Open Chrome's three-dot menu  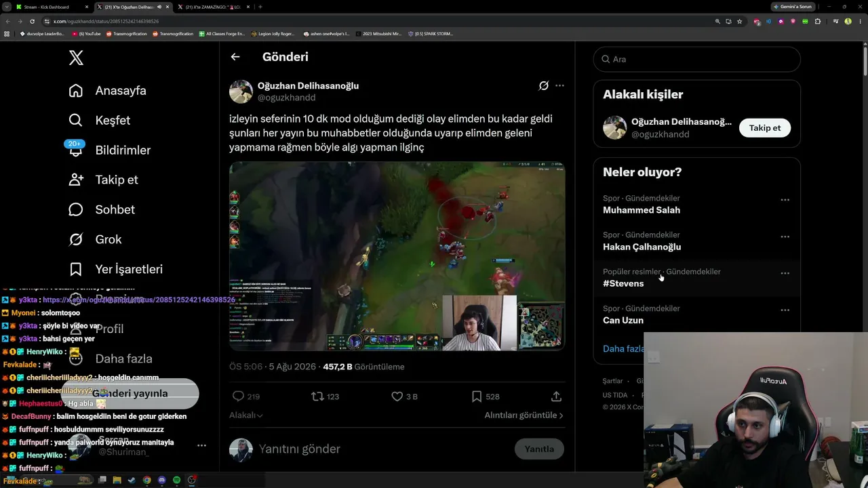pyautogui.click(x=860, y=21)
